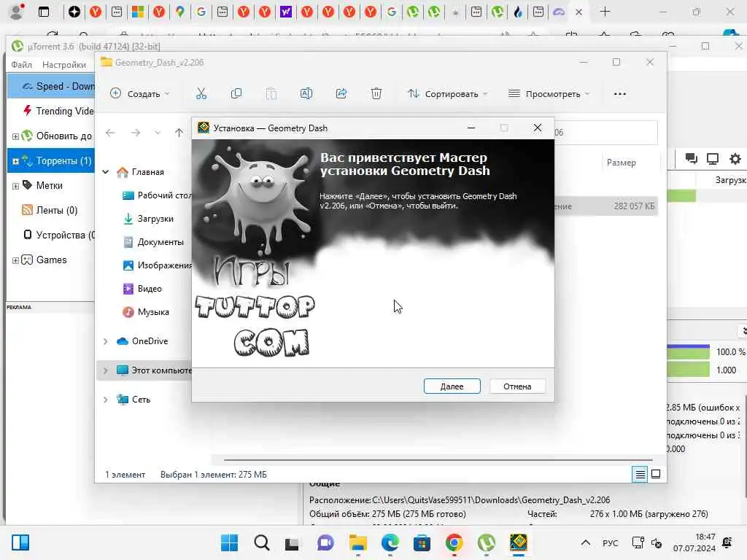The width and height of the screenshot is (747, 560).
Task: Open the Просмотреть dropdown
Action: click(549, 94)
